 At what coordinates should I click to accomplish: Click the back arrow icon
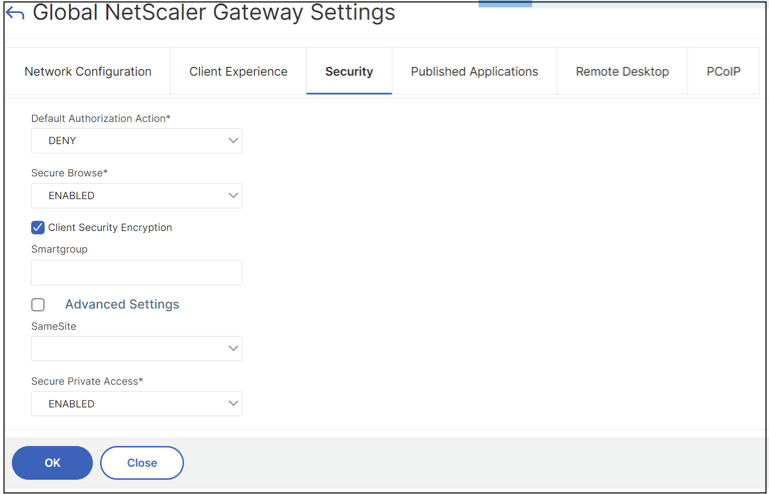point(15,14)
